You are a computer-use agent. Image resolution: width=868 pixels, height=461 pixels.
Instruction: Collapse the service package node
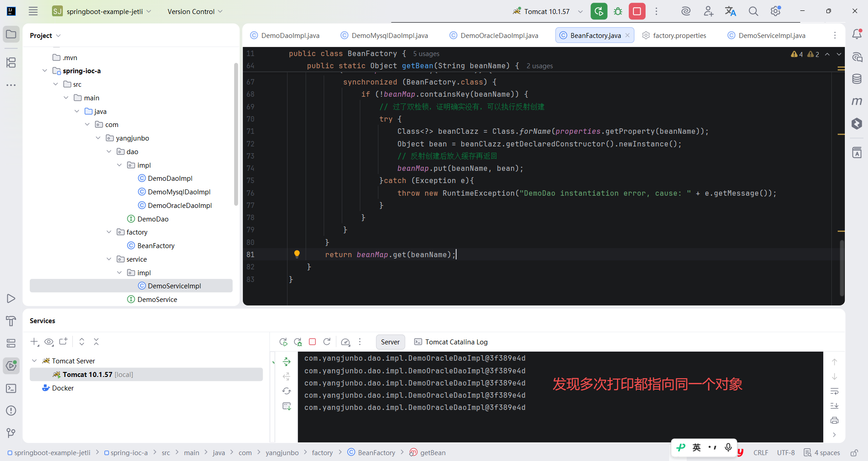click(x=109, y=259)
